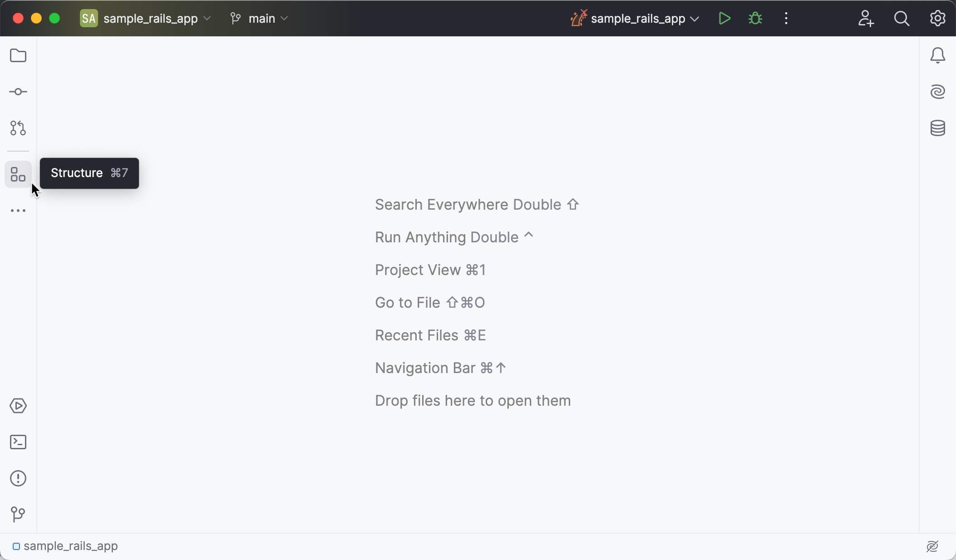Open the More Actions vertical dots menu
Image resolution: width=956 pixels, height=560 pixels.
click(786, 19)
